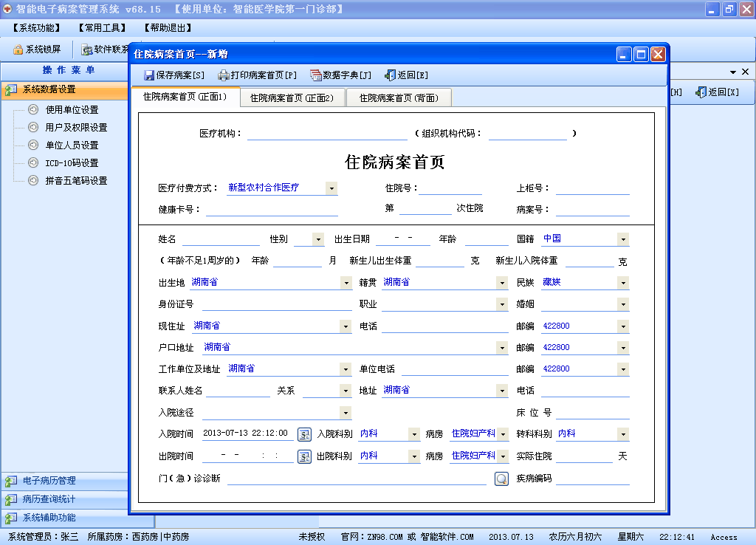This screenshot has width=756, height=545.
Task: Click the panel dropdown arrow beside X
Action: pyautogui.click(x=733, y=72)
